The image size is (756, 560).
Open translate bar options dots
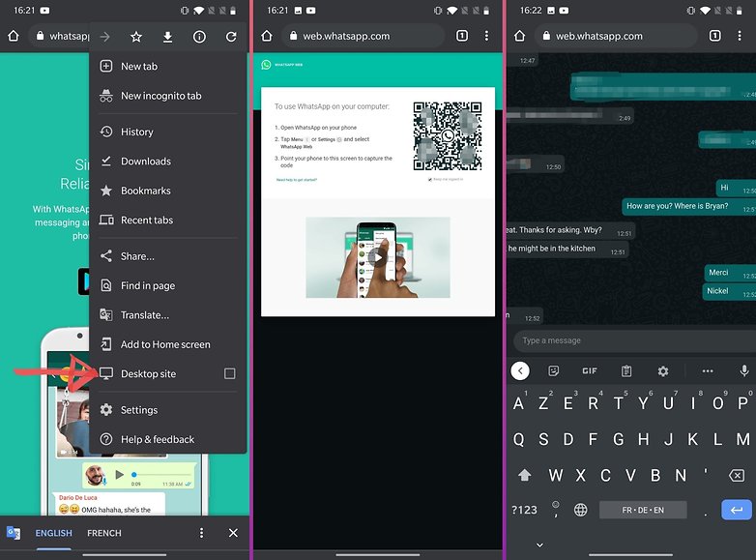point(201,533)
